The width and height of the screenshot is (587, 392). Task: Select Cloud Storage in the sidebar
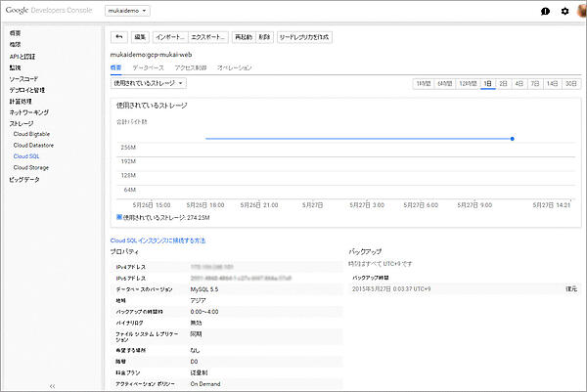pos(31,167)
